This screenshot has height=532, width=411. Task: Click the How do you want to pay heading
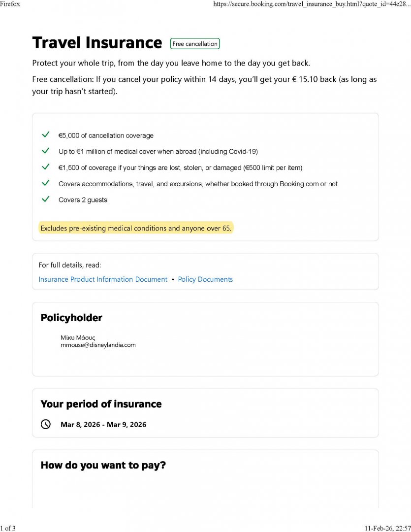pyautogui.click(x=103, y=465)
